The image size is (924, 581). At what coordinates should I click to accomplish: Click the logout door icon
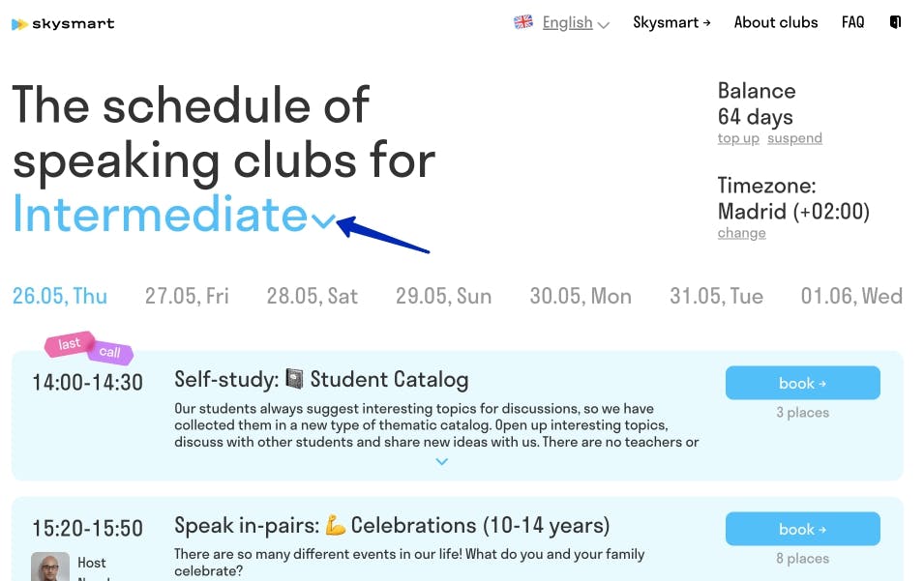(x=895, y=22)
